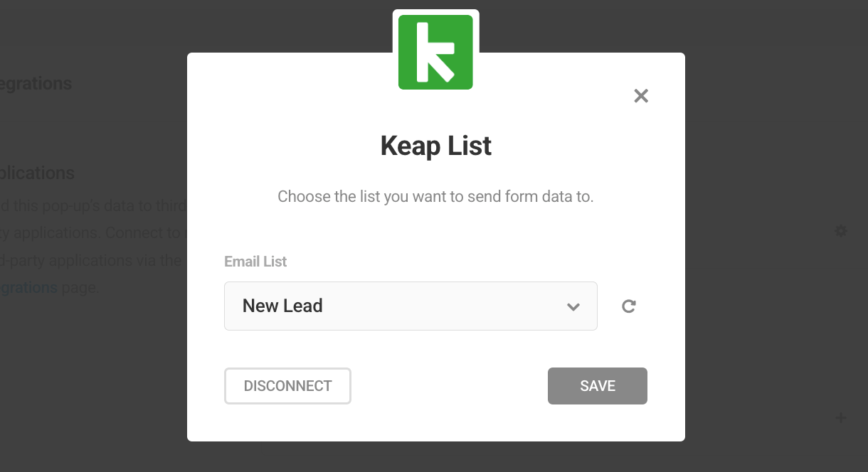Image resolution: width=868 pixels, height=472 pixels.
Task: Click the settings gear in the dimmed background
Action: [x=841, y=231]
